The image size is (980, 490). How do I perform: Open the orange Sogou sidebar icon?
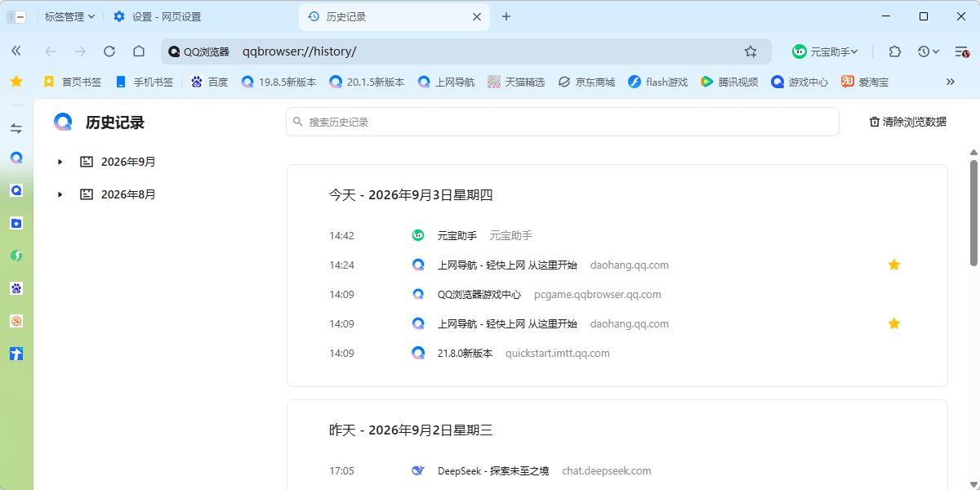click(16, 321)
